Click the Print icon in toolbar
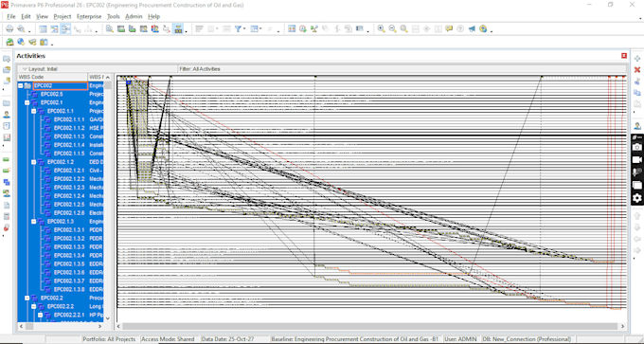The width and height of the screenshot is (644, 344). point(9,28)
